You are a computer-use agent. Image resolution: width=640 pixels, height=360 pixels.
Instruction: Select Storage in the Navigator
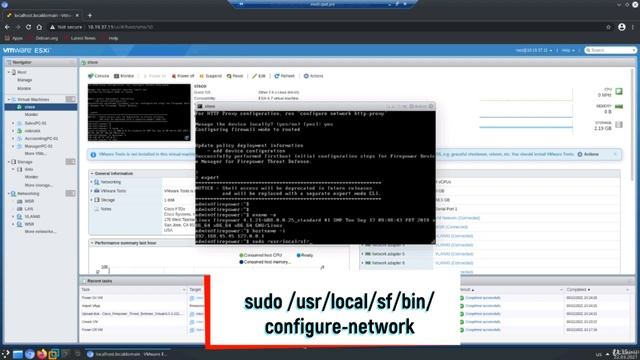(x=24, y=162)
